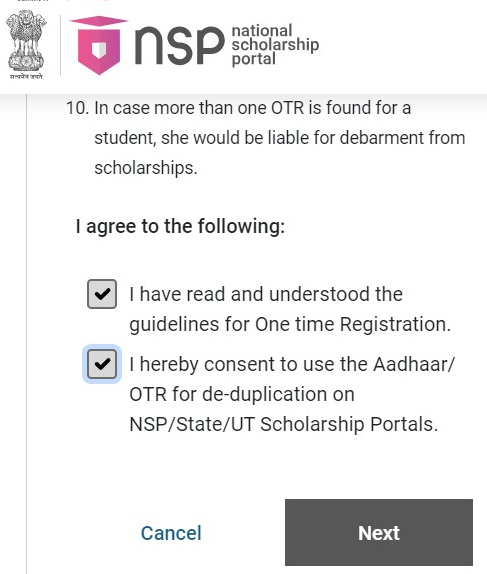Click the pink NSP shield logo
Image resolution: width=487 pixels, height=574 pixels.
point(99,45)
